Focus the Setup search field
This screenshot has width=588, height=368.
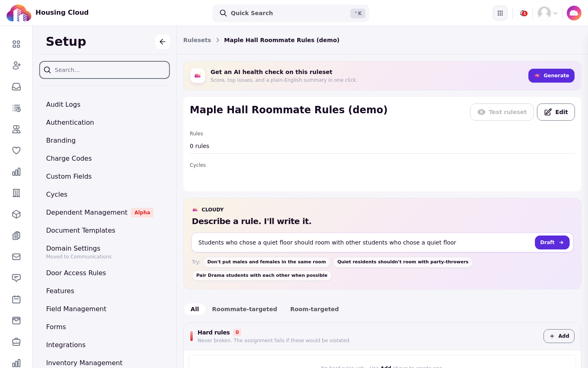[105, 70]
